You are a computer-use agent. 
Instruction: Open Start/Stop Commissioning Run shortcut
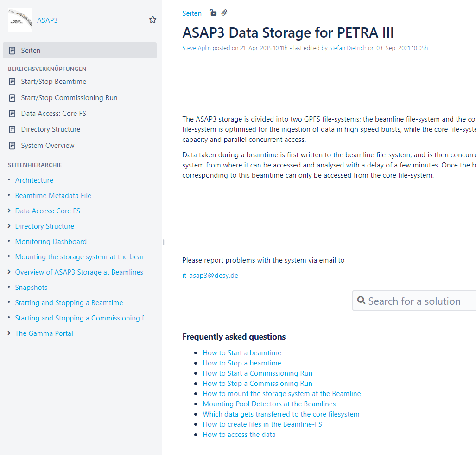(69, 98)
